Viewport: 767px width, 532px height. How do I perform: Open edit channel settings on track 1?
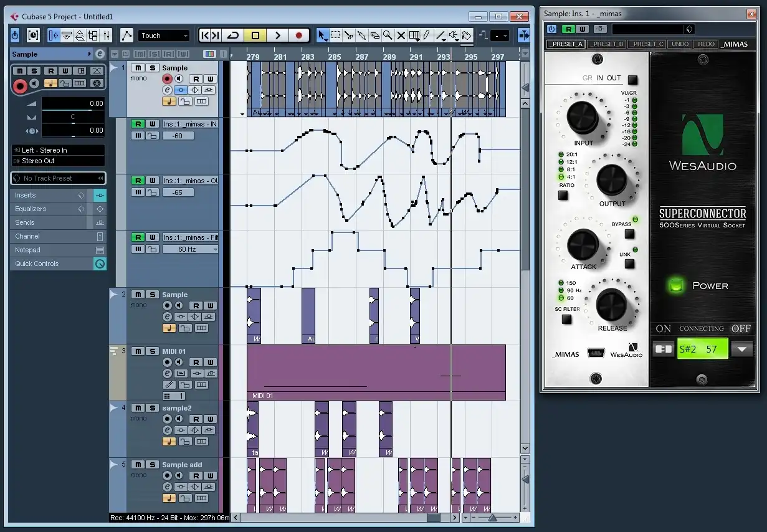point(167,90)
